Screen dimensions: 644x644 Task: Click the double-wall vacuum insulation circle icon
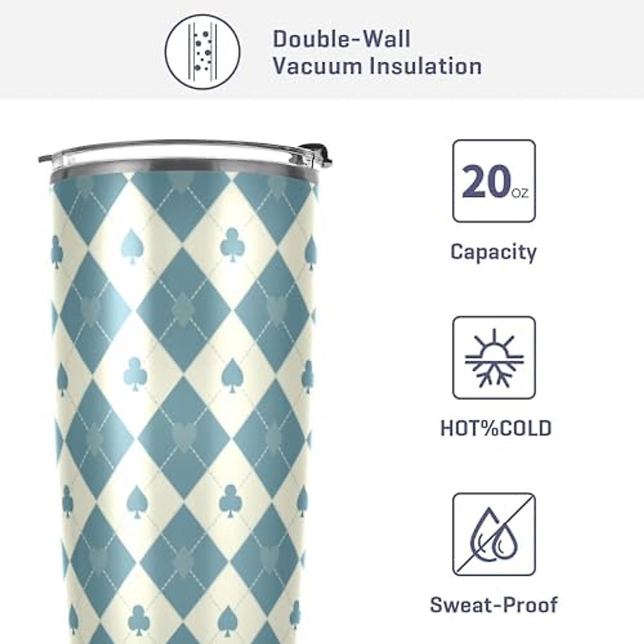(202, 52)
